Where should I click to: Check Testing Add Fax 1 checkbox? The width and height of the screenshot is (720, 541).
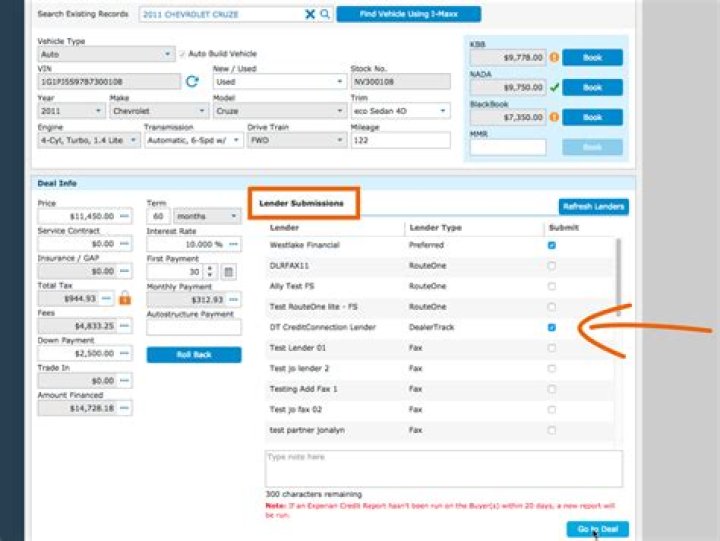pos(552,389)
